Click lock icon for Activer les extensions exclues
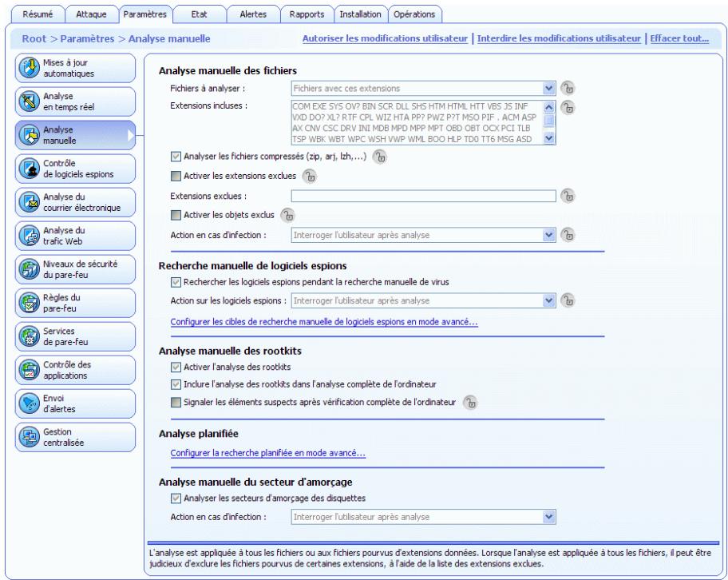 pyautogui.click(x=310, y=176)
